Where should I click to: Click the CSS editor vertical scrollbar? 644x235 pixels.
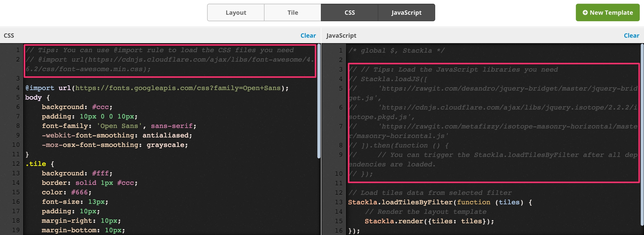[319, 101]
